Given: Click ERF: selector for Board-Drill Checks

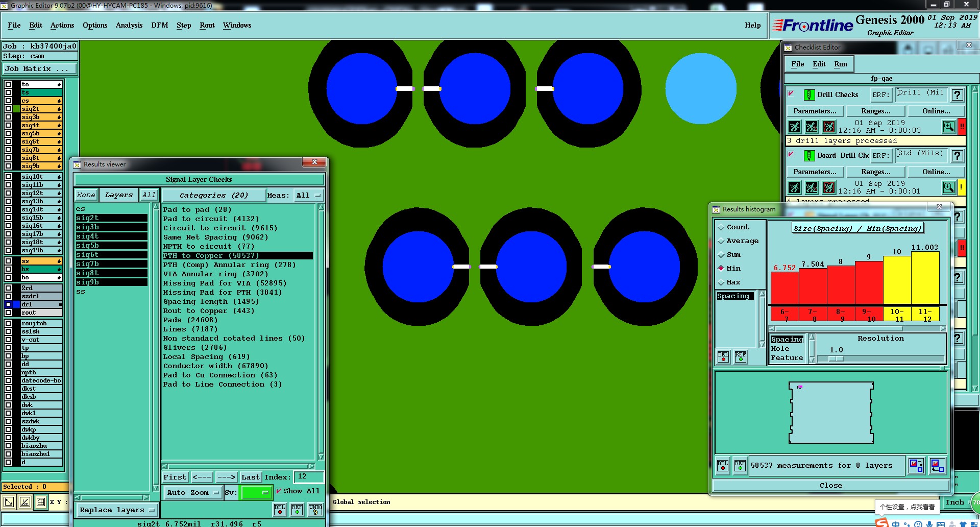Looking at the screenshot, I should 881,156.
